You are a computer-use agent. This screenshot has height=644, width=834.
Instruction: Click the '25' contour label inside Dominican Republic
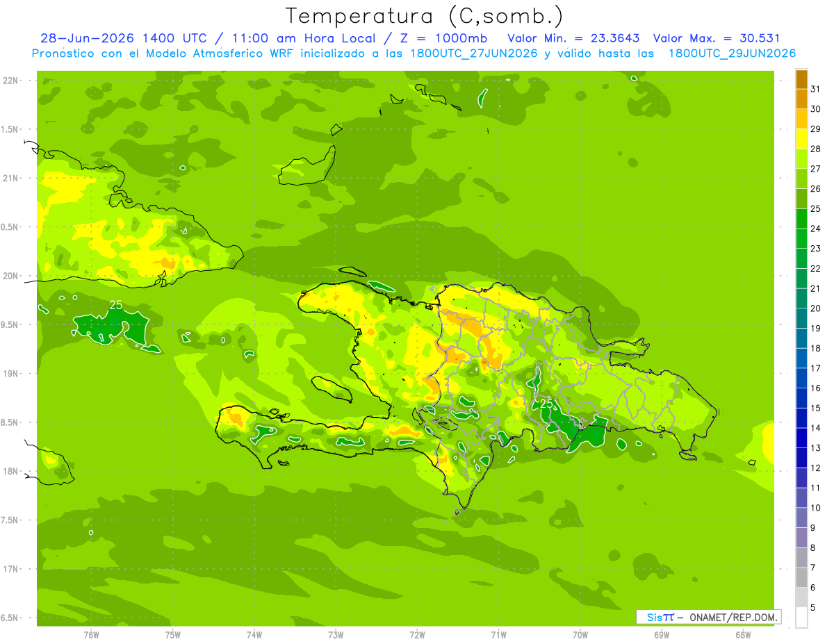[546, 403]
